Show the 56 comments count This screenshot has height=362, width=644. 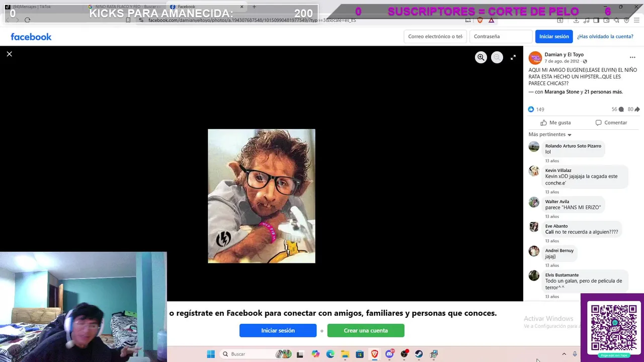click(617, 109)
